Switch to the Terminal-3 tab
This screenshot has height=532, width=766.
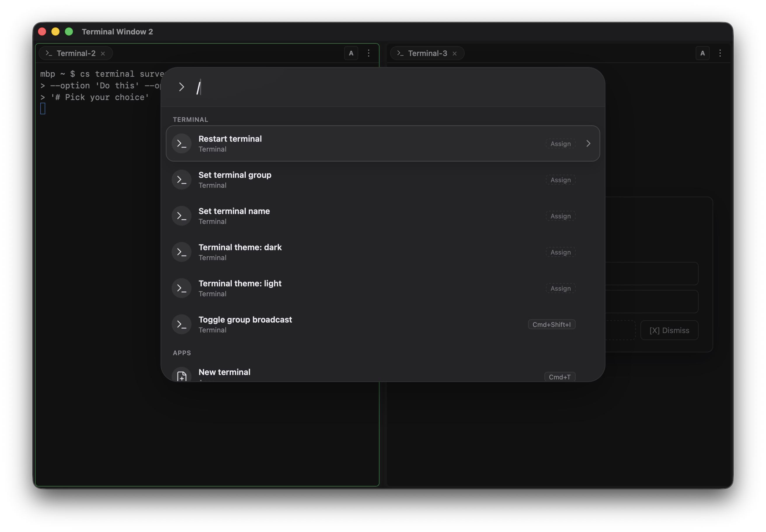[427, 53]
